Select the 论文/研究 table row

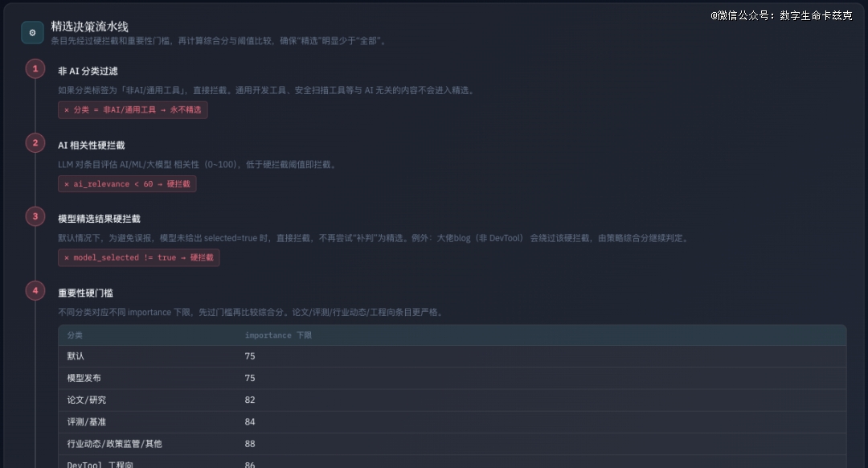click(452, 400)
